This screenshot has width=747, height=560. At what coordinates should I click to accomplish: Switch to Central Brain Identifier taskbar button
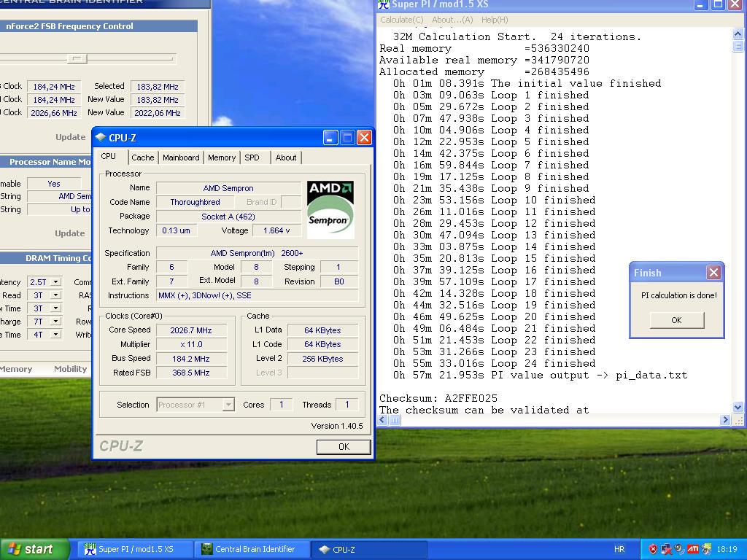[251, 549]
